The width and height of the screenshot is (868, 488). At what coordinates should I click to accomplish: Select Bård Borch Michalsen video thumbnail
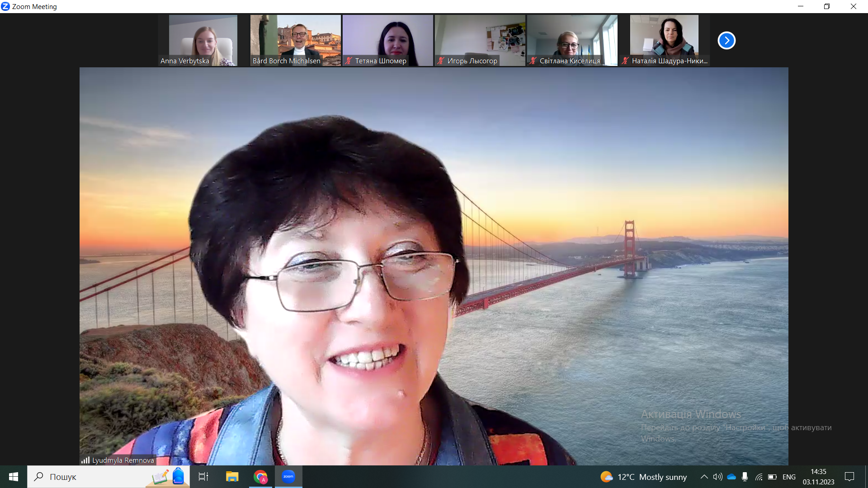pyautogui.click(x=295, y=40)
